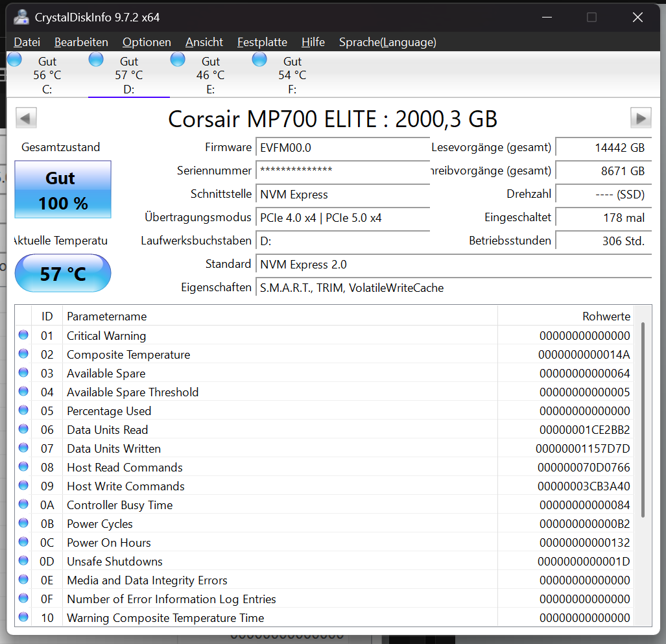Open the Sprache(Language) menu
This screenshot has width=666, height=644.
click(x=387, y=42)
